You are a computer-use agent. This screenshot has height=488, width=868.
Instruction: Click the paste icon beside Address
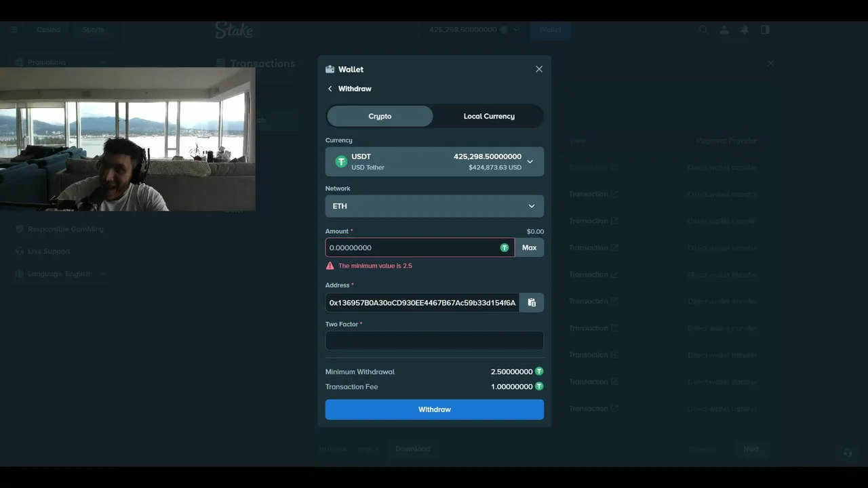[x=532, y=302]
